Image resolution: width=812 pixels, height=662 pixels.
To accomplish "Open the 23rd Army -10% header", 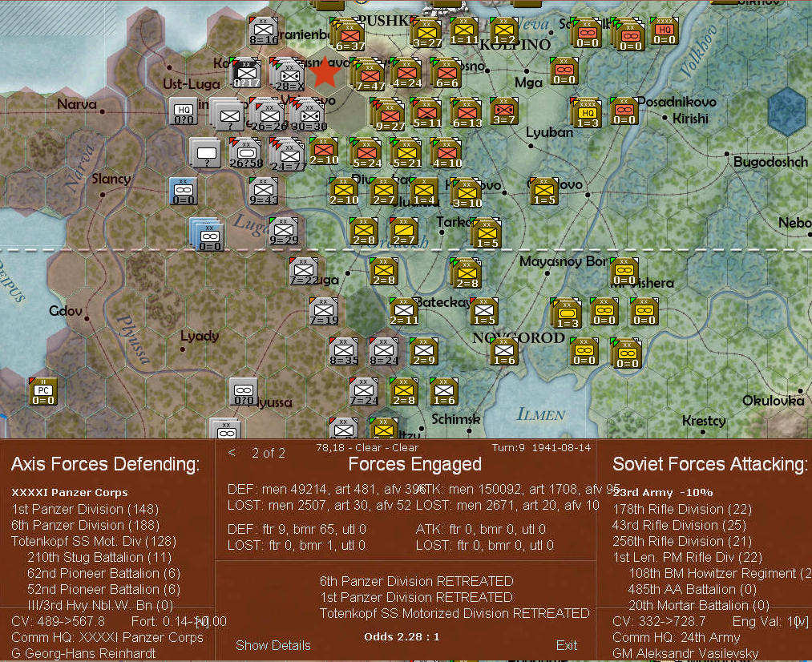I will pos(663,492).
